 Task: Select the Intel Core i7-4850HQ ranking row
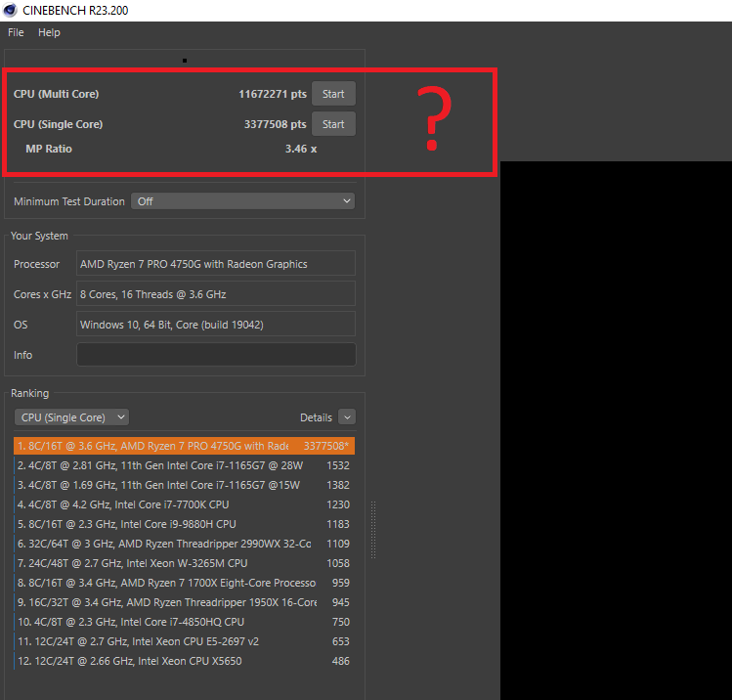pyautogui.click(x=184, y=622)
